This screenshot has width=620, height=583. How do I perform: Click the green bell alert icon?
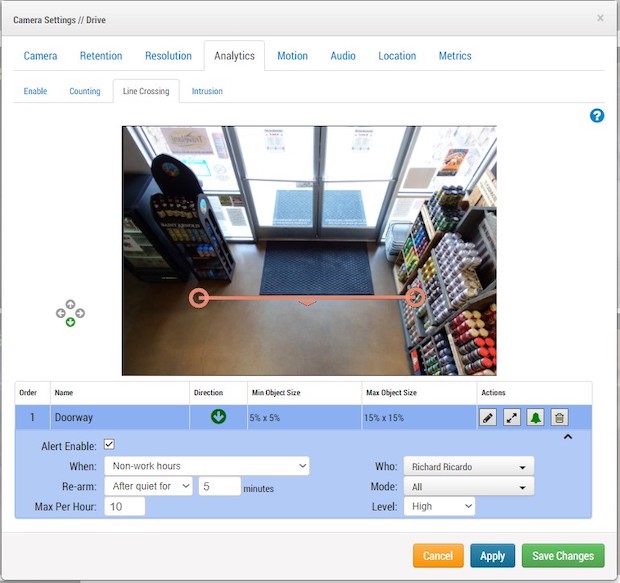[x=536, y=417]
